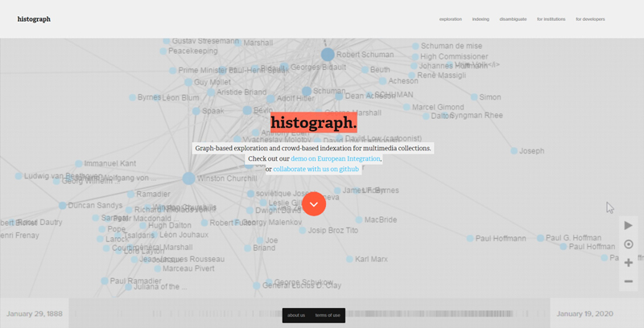Select the Peacekeeping node

[163, 51]
